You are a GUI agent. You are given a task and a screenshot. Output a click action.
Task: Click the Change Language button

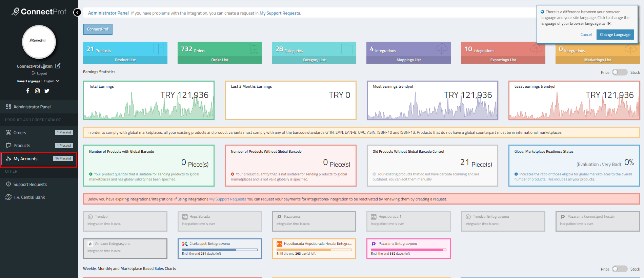(x=615, y=35)
